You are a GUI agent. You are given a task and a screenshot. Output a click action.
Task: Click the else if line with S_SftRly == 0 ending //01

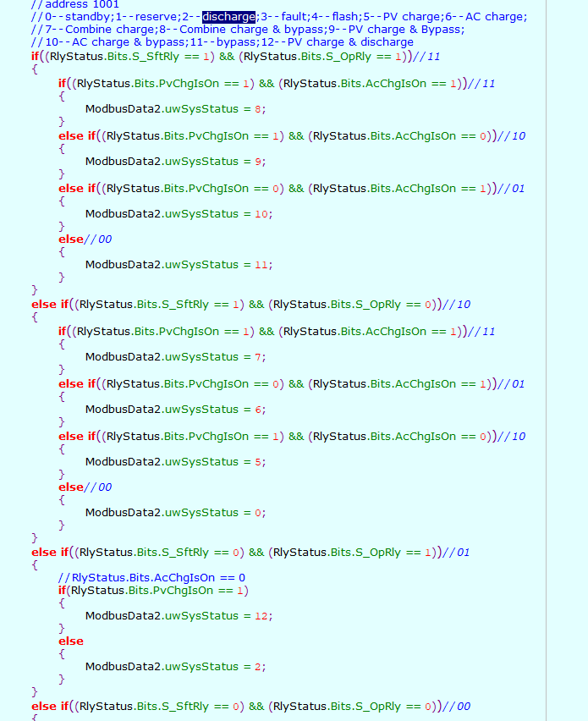pos(250,553)
